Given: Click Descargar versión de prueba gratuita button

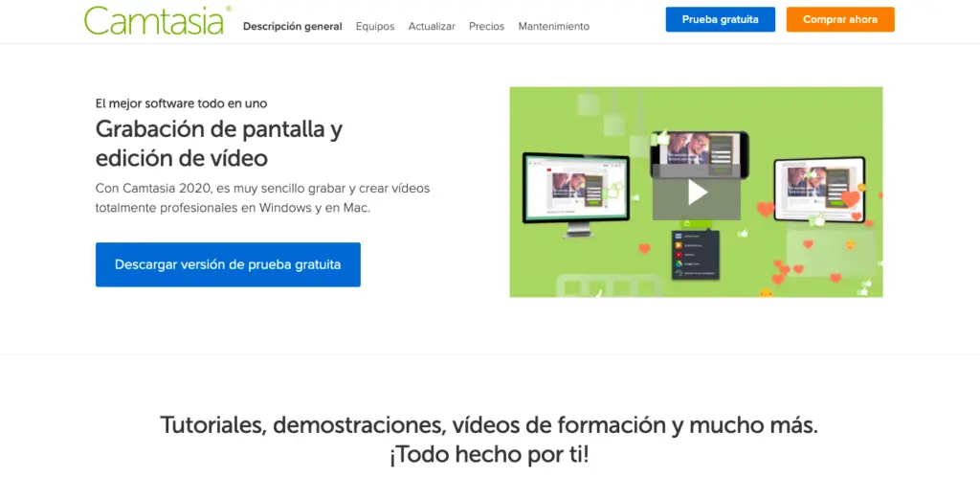Looking at the screenshot, I should (x=228, y=264).
